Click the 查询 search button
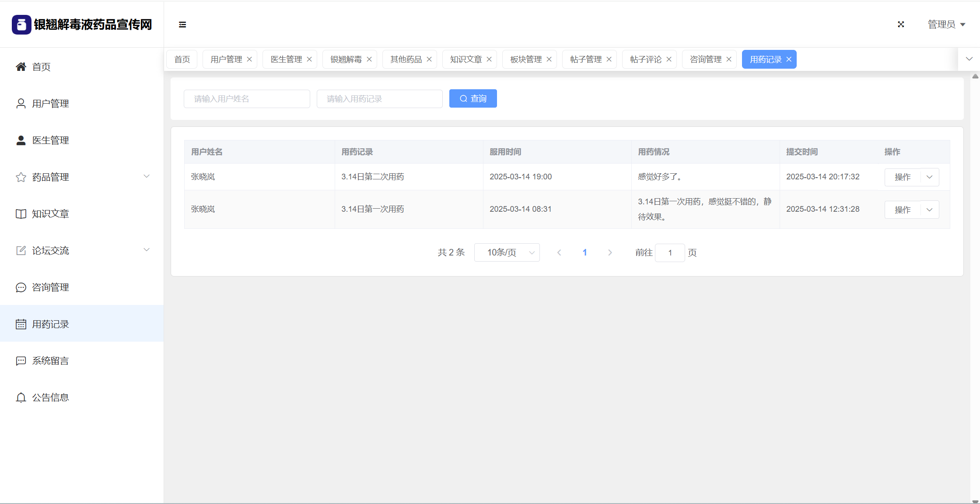Screen dimensions: 980x504 [473, 98]
